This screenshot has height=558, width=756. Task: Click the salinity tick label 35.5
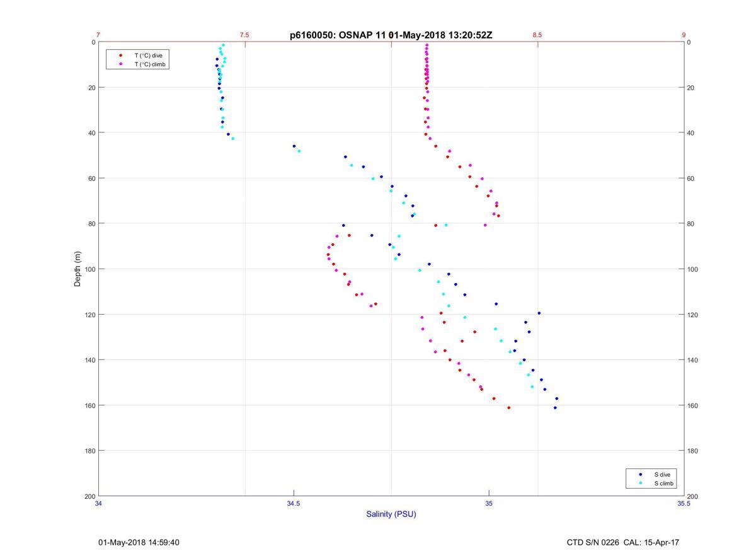tap(684, 503)
